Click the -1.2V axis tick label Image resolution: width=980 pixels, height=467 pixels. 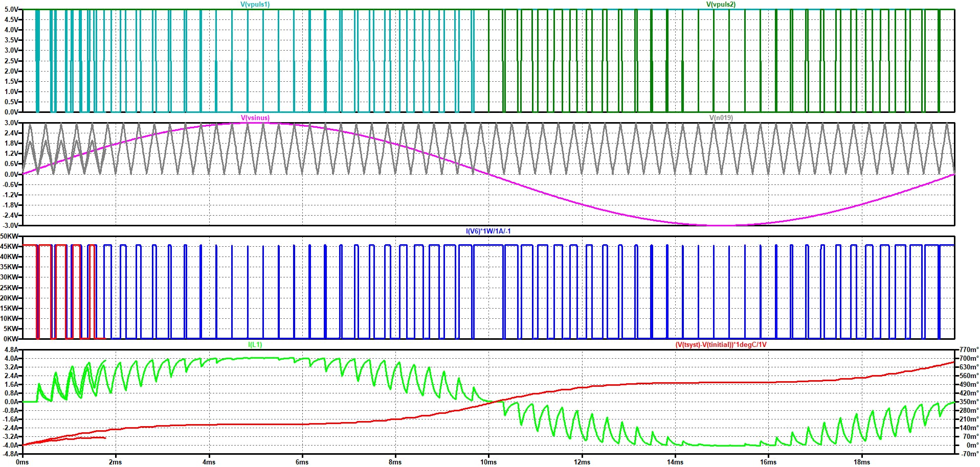coord(10,195)
